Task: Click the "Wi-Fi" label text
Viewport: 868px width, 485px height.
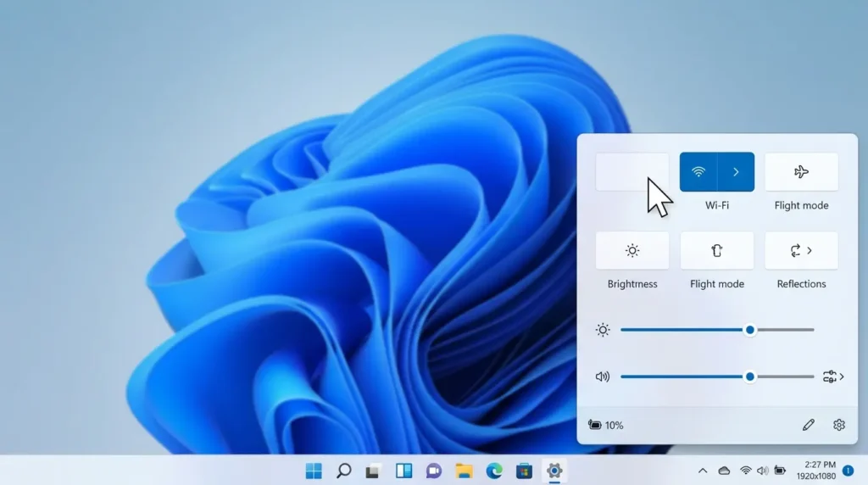Action: [717, 205]
